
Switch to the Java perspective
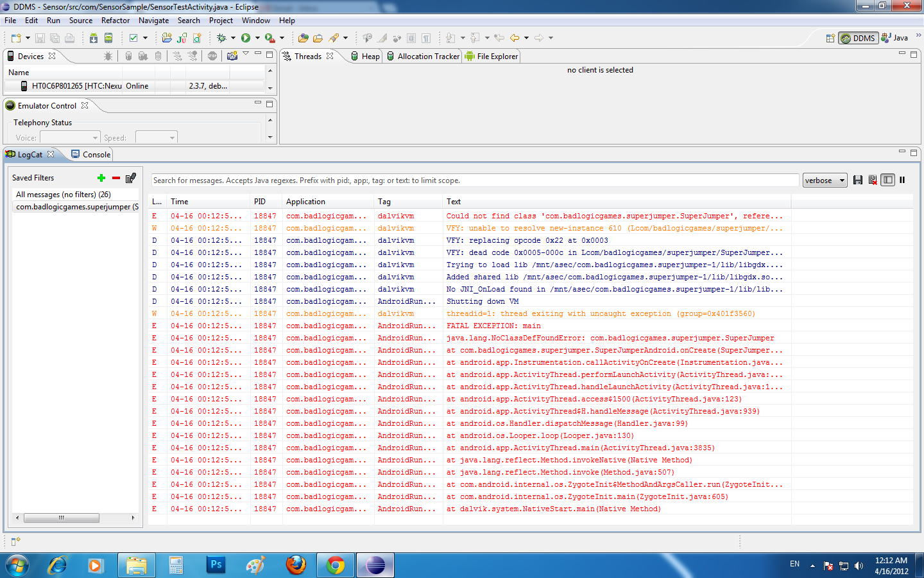coord(895,38)
